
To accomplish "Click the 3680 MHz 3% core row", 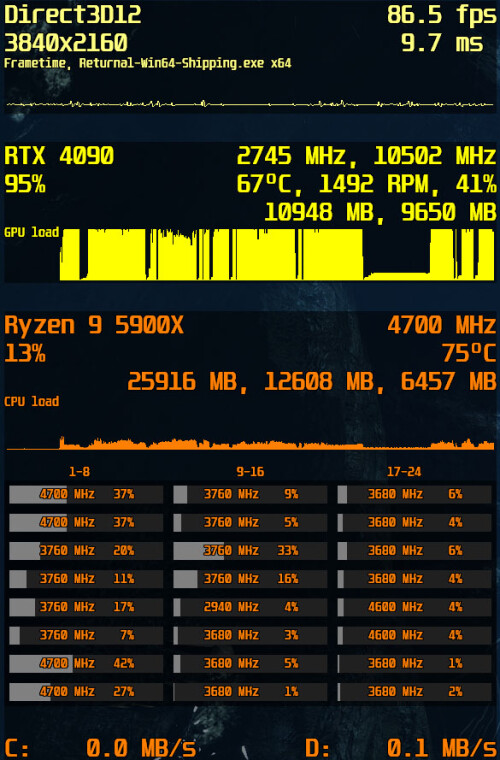I will click(250, 635).
